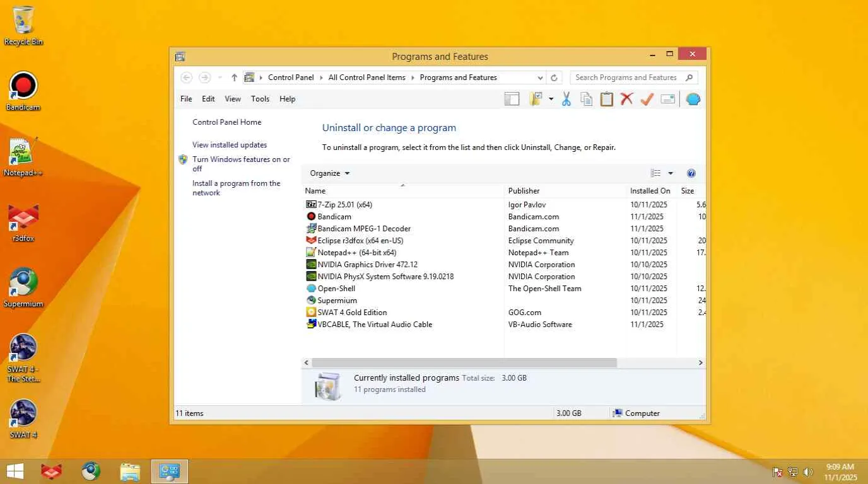Open the recent locations arrow beside Forward

[x=220, y=78]
